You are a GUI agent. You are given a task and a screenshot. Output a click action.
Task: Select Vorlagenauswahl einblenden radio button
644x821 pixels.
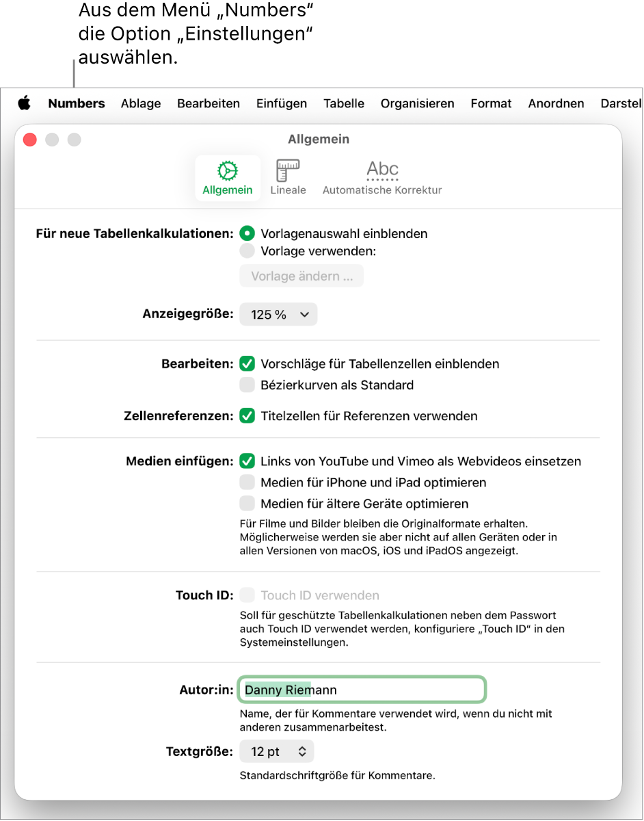pyautogui.click(x=247, y=233)
